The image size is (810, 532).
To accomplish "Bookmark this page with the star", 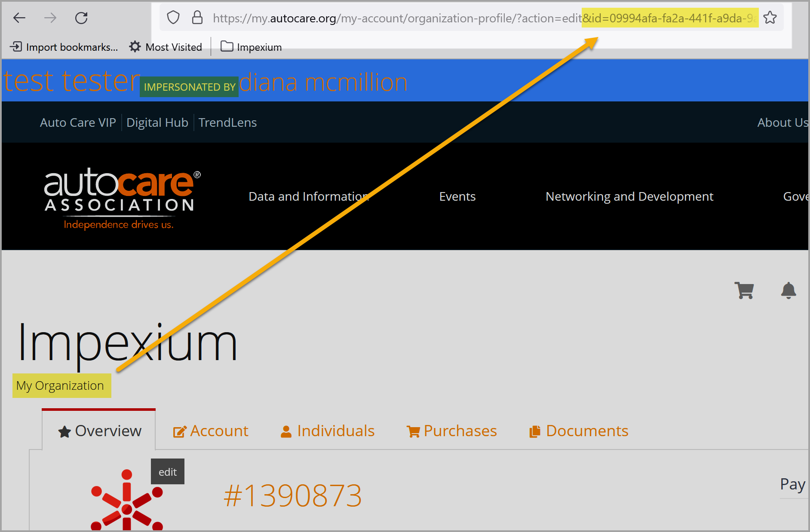I will tap(770, 18).
